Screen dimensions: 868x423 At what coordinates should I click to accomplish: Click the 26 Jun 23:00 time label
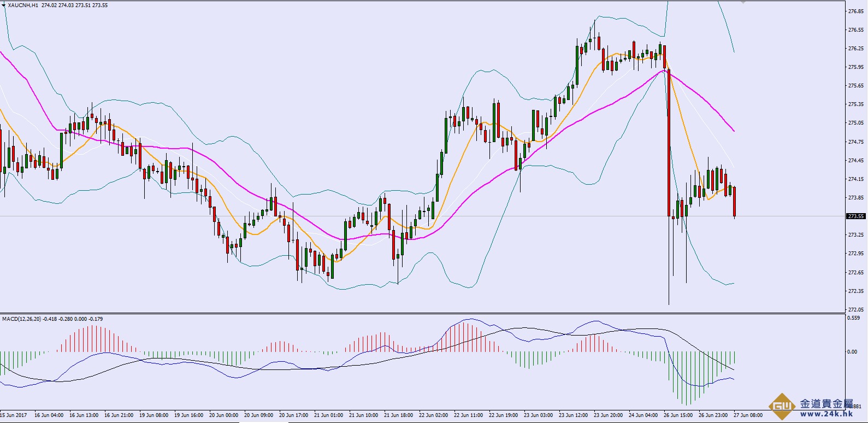[713, 415]
